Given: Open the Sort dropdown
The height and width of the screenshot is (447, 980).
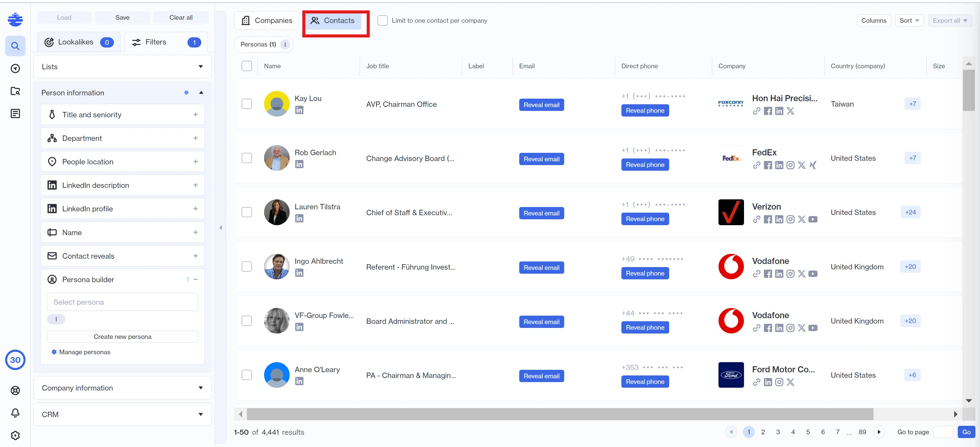Looking at the screenshot, I should (x=909, y=20).
